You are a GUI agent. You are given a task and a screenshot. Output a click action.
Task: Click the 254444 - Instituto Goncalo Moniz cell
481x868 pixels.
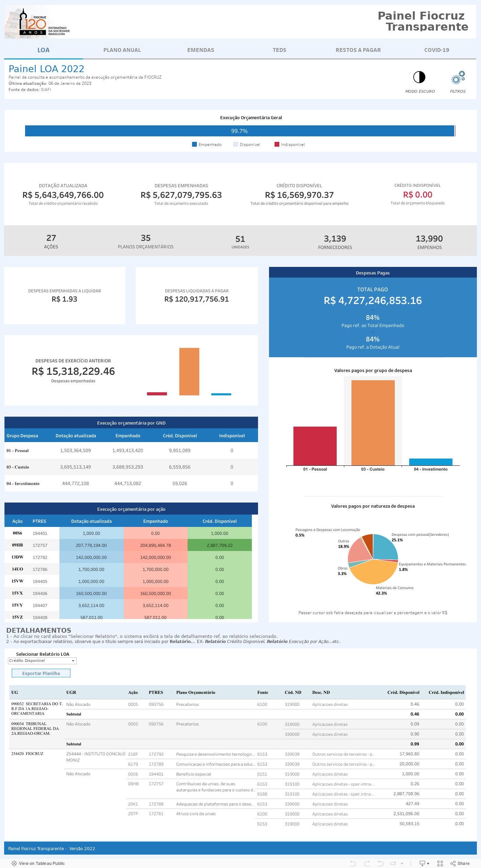tap(96, 757)
